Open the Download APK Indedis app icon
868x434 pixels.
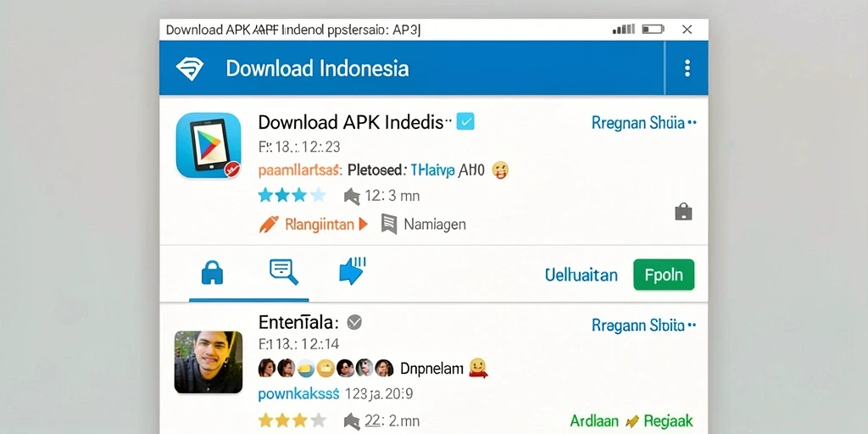(x=209, y=146)
